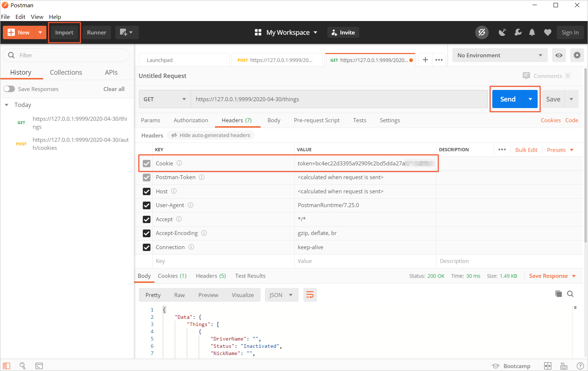The width and height of the screenshot is (588, 371).
Task: Open the Save button dropdown arrow
Action: tap(571, 99)
